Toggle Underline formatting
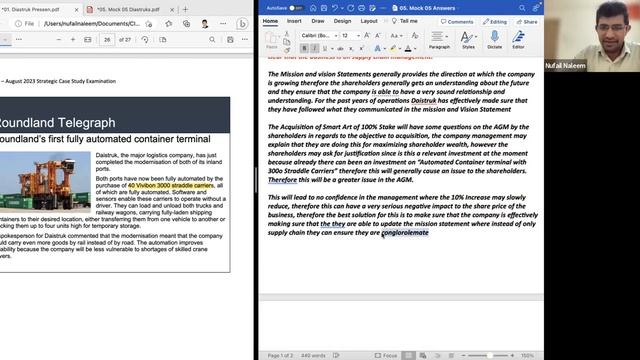 click(325, 49)
